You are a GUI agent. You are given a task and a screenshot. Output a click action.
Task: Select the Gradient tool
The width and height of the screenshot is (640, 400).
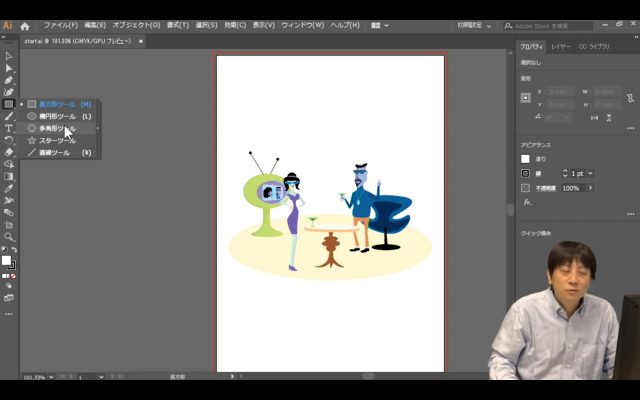(9, 176)
